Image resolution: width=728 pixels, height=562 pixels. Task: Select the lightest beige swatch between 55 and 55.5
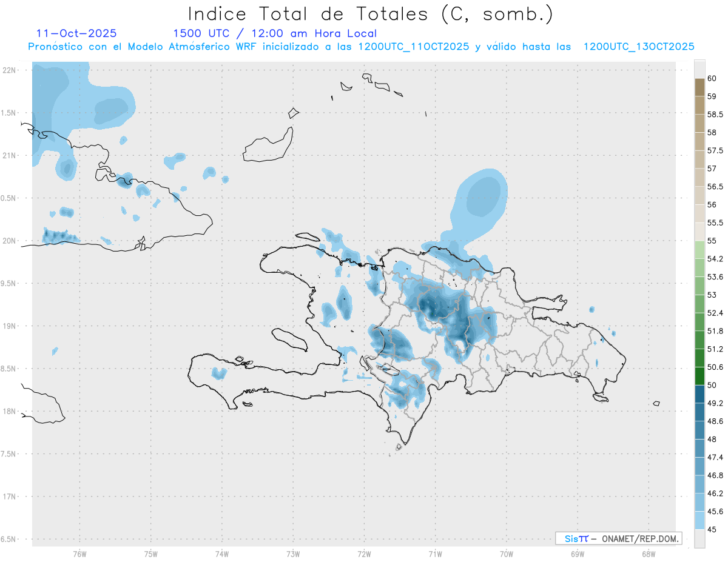[699, 232]
